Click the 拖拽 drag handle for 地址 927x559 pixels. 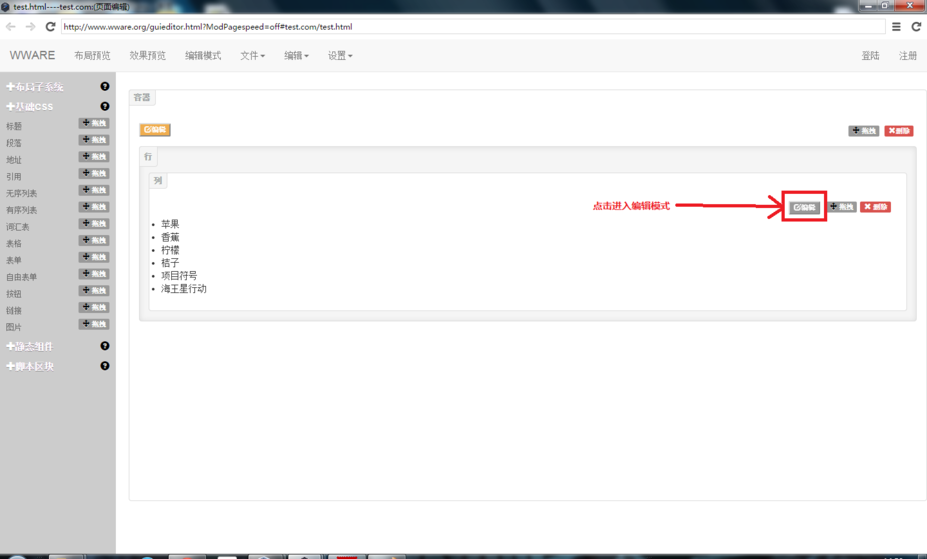94,157
